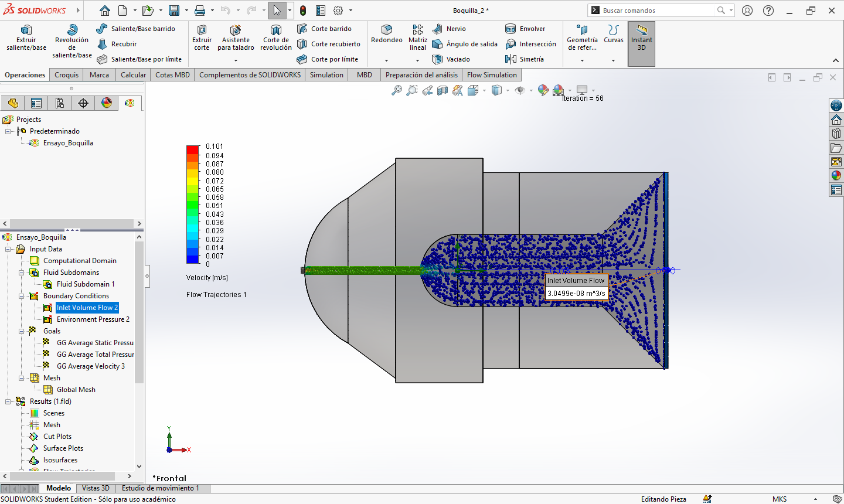This screenshot has height=504, width=844.
Task: Collapse the Boundary Conditions node
Action: pyautogui.click(x=22, y=296)
